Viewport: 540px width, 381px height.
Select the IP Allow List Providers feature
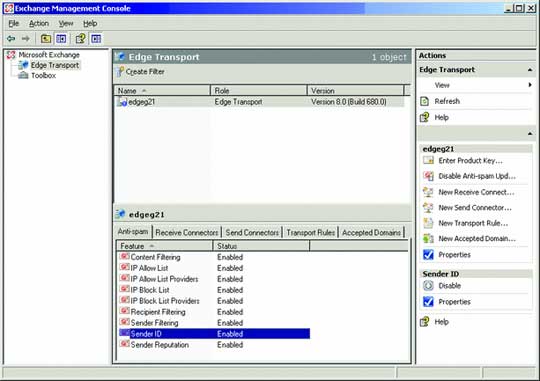coord(164,279)
